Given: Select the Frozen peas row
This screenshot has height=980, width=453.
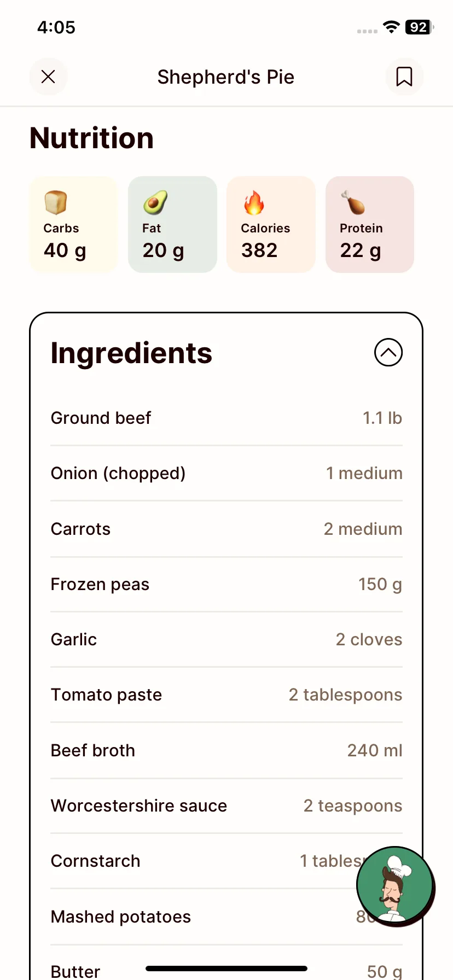Looking at the screenshot, I should 226,584.
